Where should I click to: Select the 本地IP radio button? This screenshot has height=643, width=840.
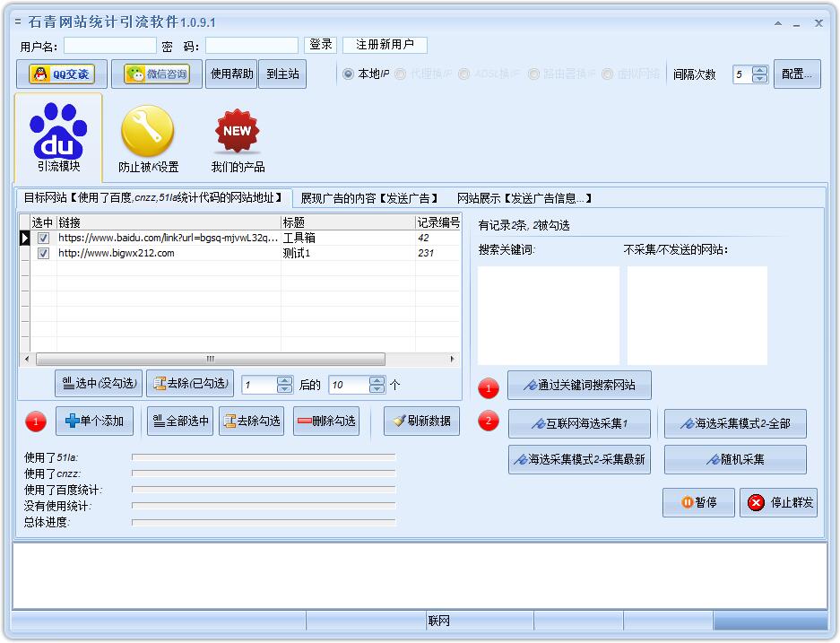(348, 74)
